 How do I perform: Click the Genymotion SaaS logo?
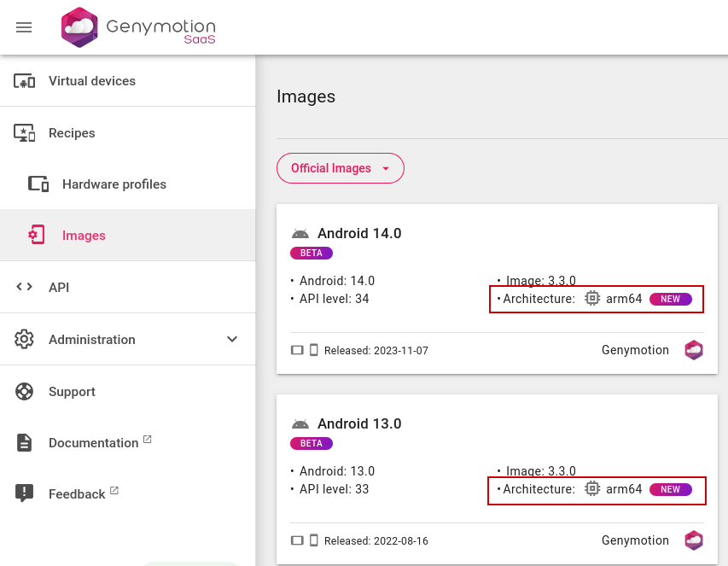pyautogui.click(x=138, y=27)
